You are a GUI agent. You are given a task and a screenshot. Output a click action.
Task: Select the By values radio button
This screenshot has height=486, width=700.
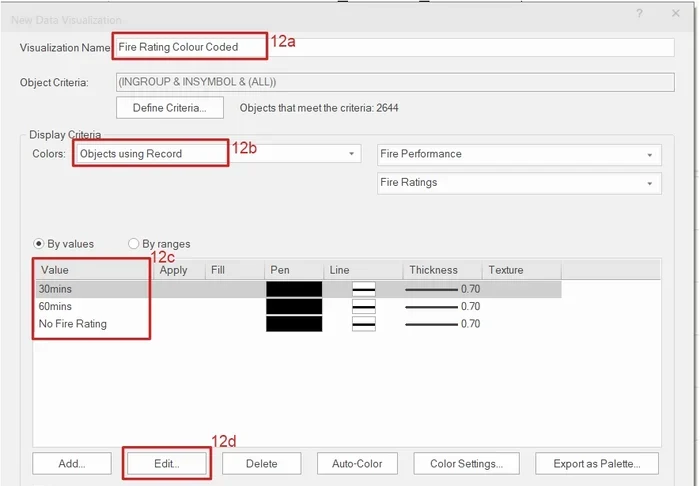pos(40,243)
